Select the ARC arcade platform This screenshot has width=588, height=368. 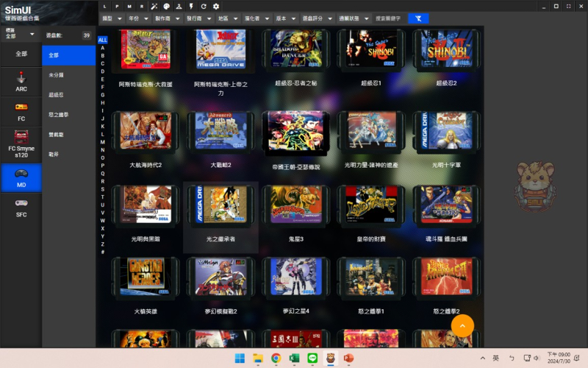click(x=21, y=82)
